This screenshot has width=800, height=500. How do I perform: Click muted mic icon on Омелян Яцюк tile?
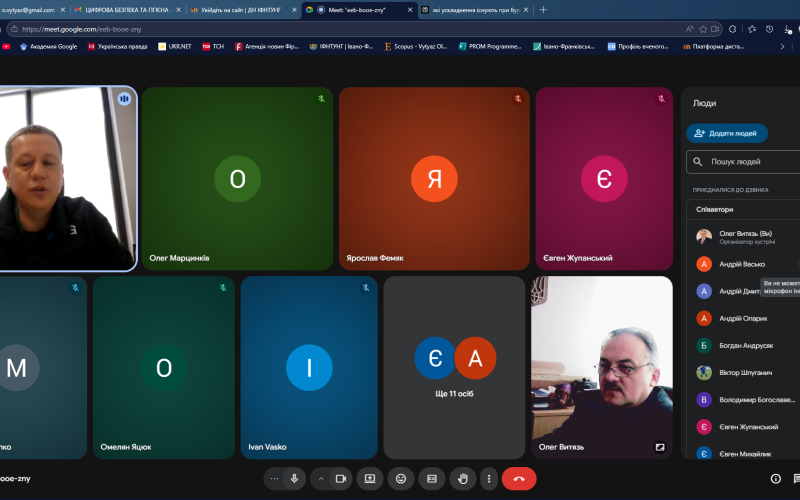tap(223, 288)
